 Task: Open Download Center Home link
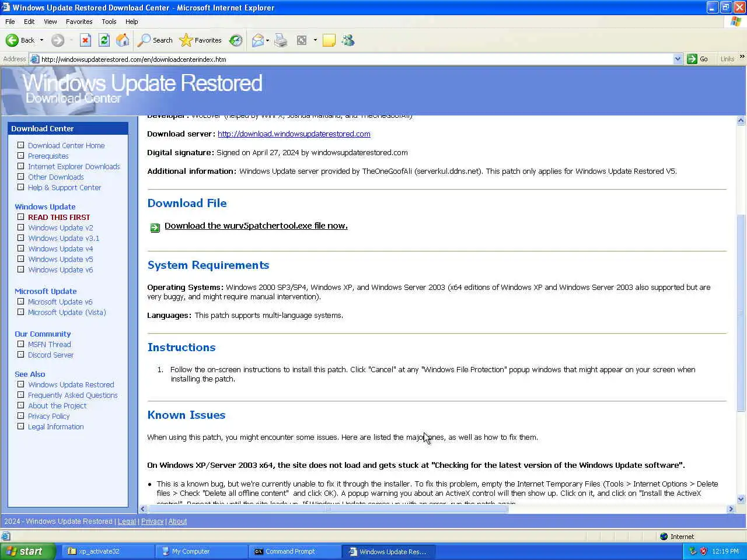[67, 145]
